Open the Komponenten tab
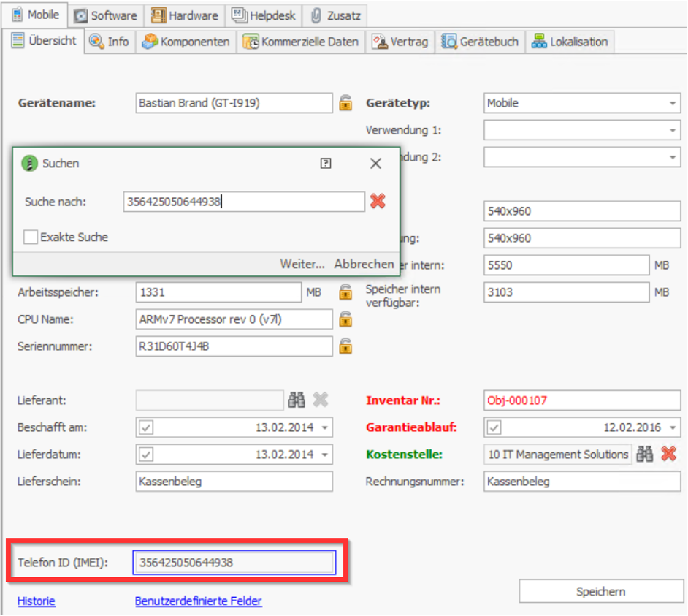The height and width of the screenshot is (616, 688). point(197,42)
